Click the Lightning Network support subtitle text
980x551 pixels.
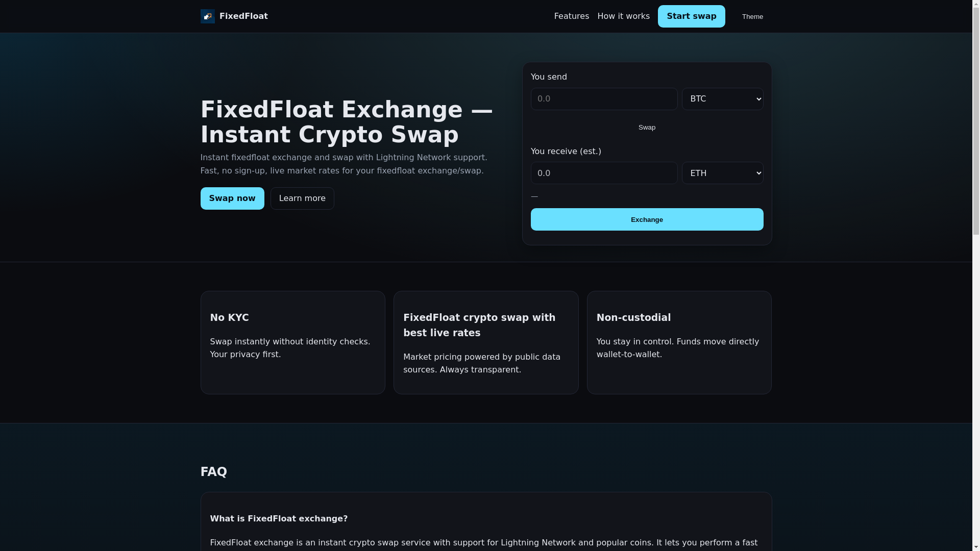pyautogui.click(x=344, y=164)
